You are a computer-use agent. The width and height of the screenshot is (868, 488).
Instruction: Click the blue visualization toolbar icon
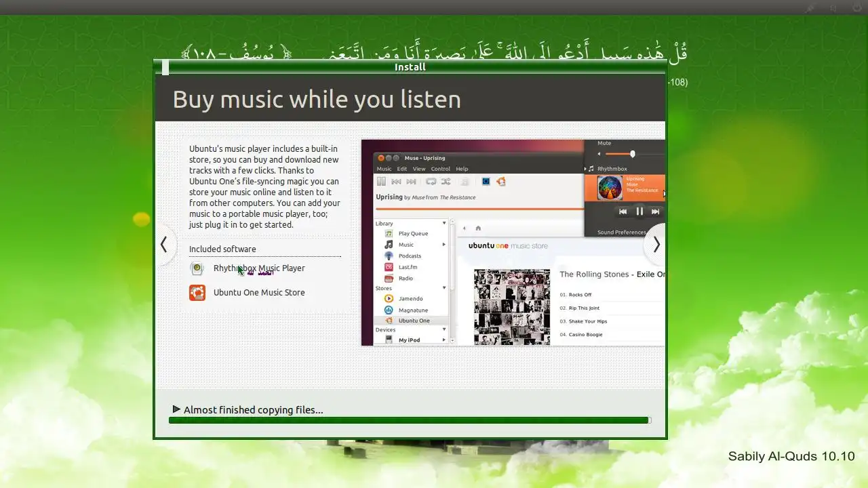(486, 182)
